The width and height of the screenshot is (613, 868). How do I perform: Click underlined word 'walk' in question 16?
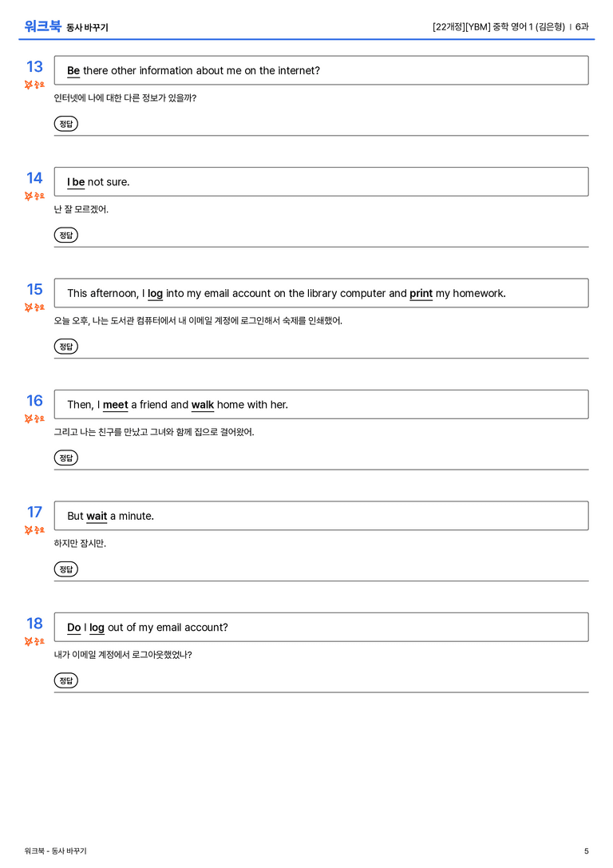pyautogui.click(x=203, y=405)
